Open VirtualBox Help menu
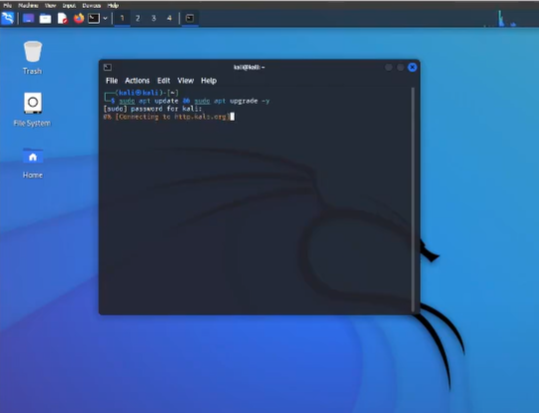The width and height of the screenshot is (539, 413). (113, 6)
